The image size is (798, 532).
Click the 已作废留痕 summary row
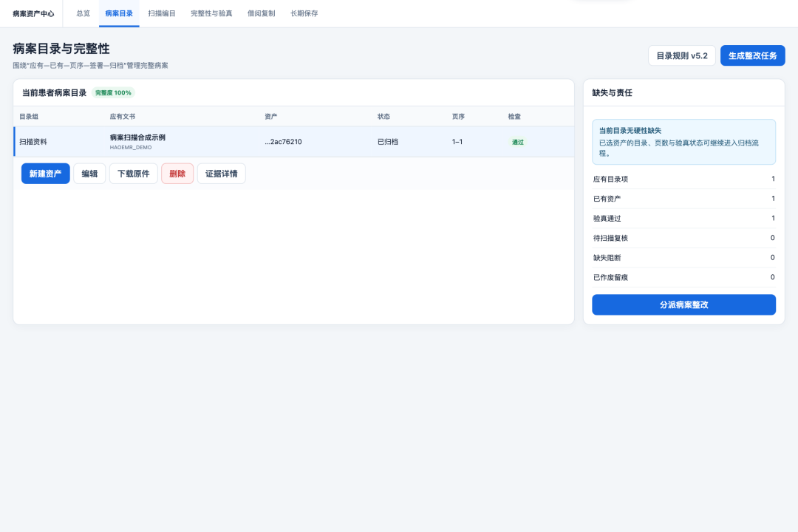pos(683,278)
